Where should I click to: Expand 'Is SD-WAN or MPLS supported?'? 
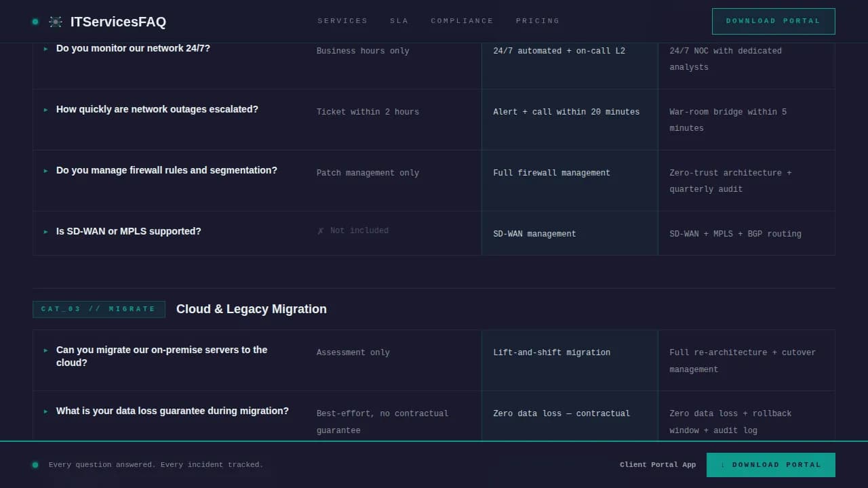[128, 231]
